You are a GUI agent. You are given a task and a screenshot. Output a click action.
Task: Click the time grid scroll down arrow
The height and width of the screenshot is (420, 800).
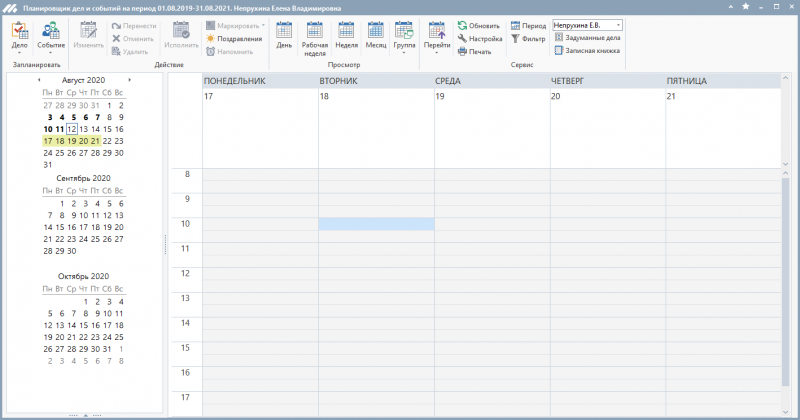coord(785,412)
